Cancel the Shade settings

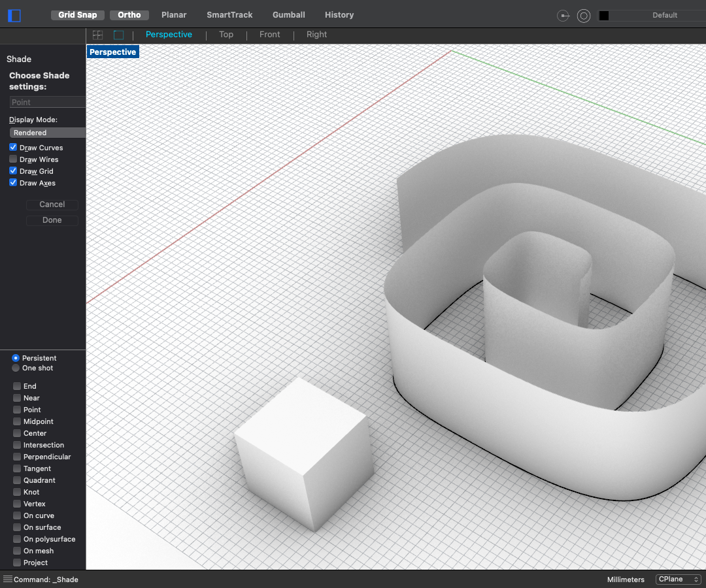click(x=52, y=204)
